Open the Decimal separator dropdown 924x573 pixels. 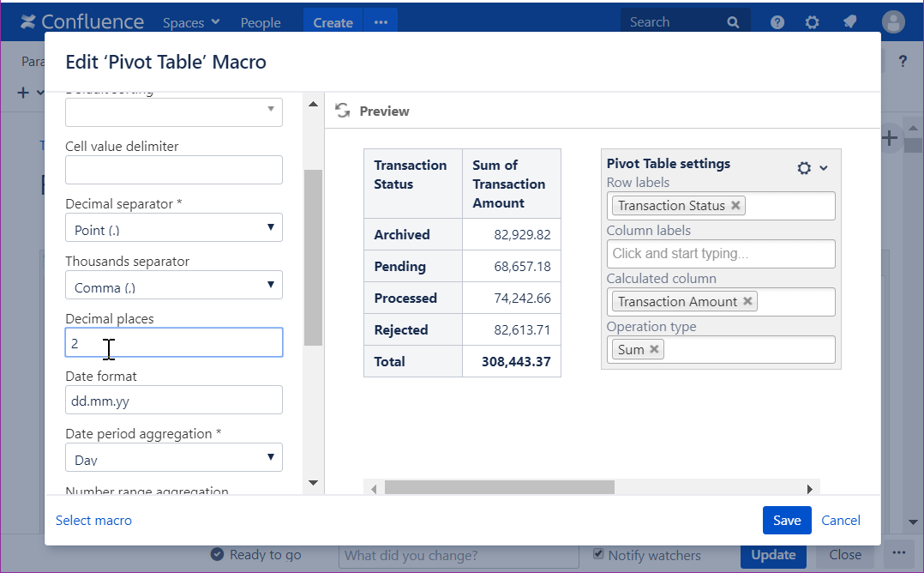pyautogui.click(x=174, y=228)
